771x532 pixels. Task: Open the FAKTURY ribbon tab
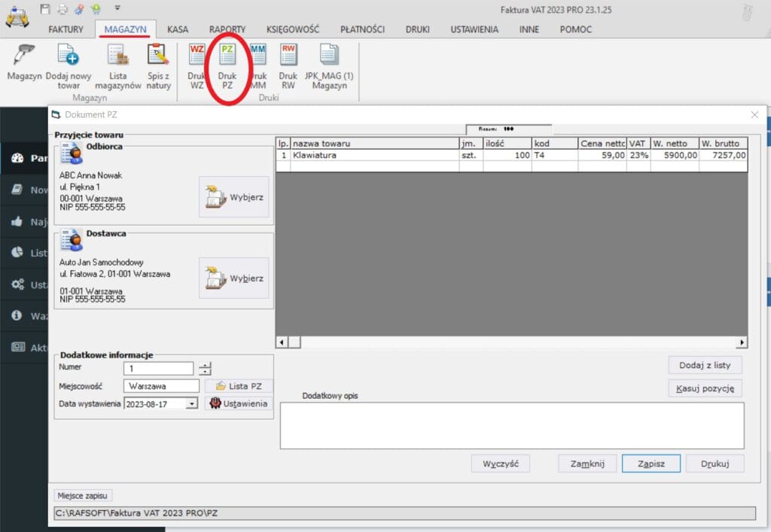tap(66, 29)
